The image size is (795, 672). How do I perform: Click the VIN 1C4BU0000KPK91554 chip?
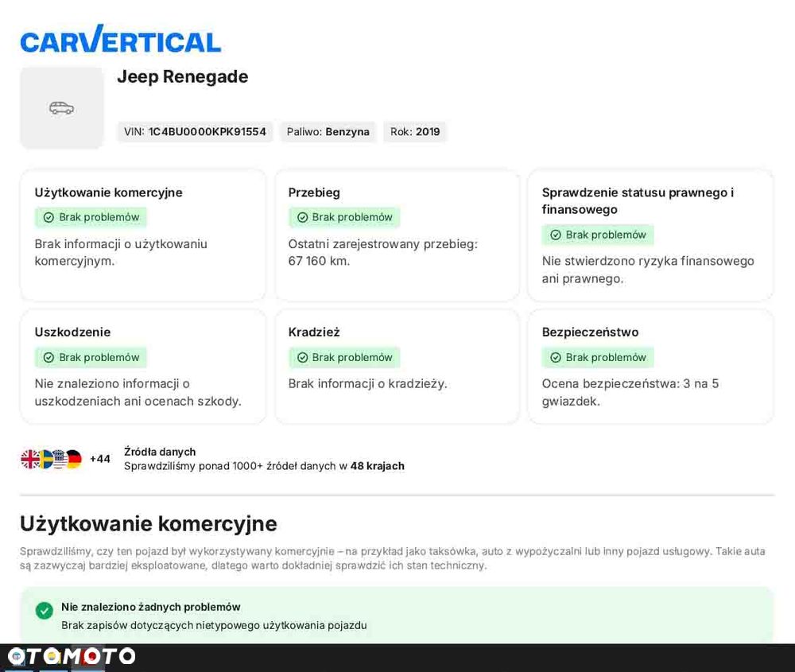pos(196,132)
